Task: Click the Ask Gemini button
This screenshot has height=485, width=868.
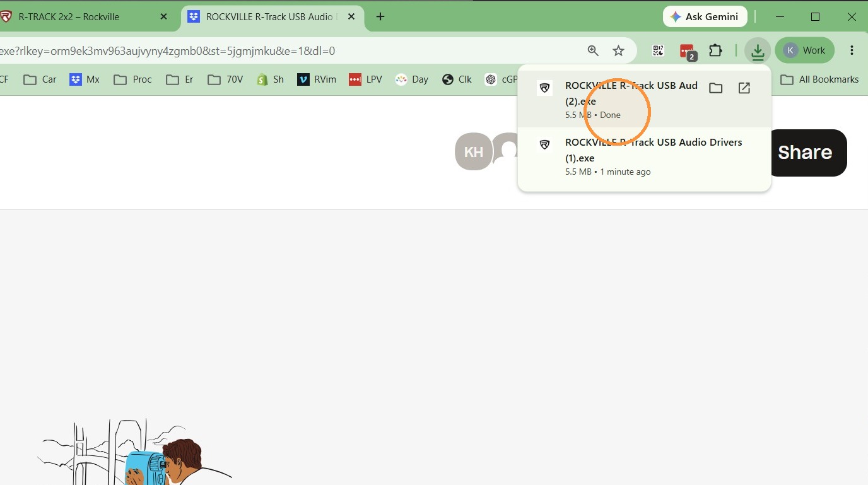Action: pyautogui.click(x=705, y=17)
